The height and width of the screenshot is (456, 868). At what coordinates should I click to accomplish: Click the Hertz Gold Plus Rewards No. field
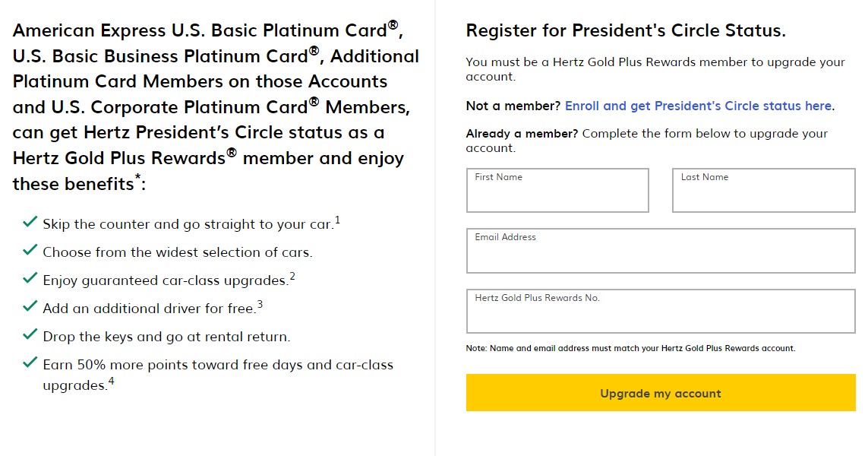661,311
